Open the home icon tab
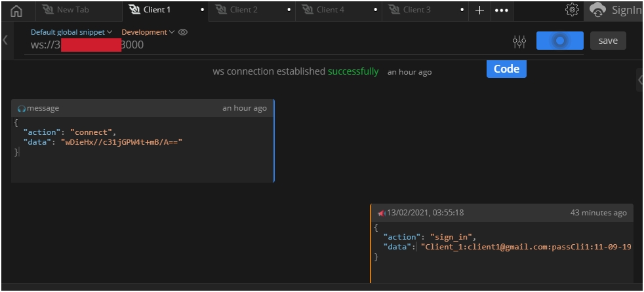Viewport: 644px width, 292px height. (x=16, y=10)
